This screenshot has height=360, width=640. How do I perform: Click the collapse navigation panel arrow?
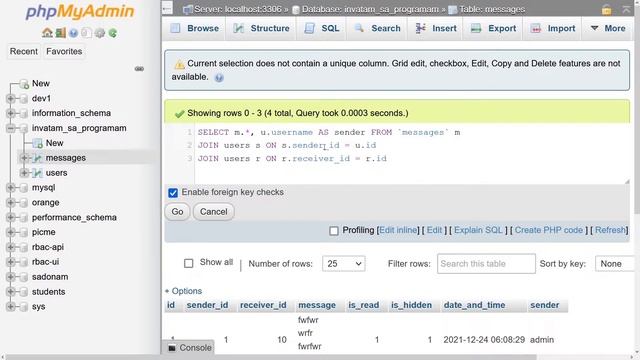coord(167,8)
